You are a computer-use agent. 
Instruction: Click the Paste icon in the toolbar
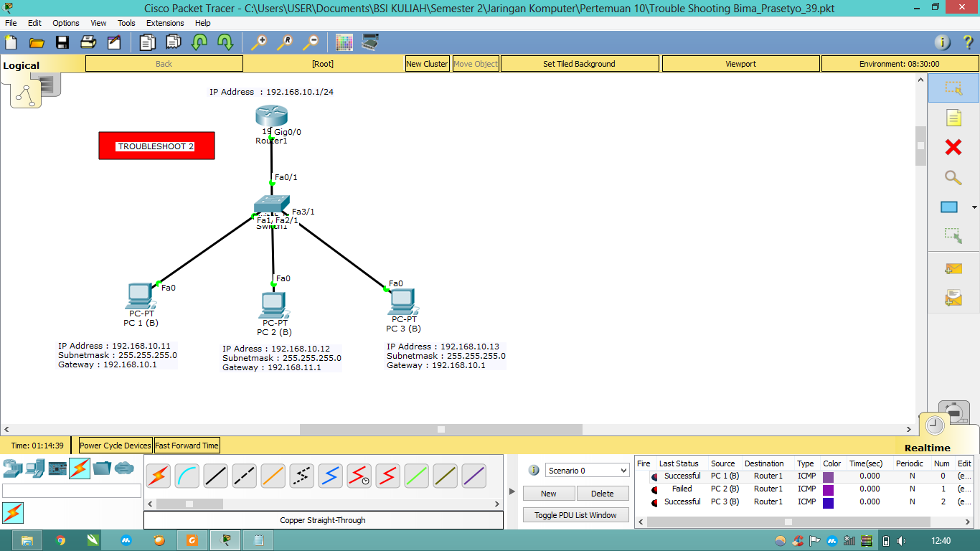173,42
